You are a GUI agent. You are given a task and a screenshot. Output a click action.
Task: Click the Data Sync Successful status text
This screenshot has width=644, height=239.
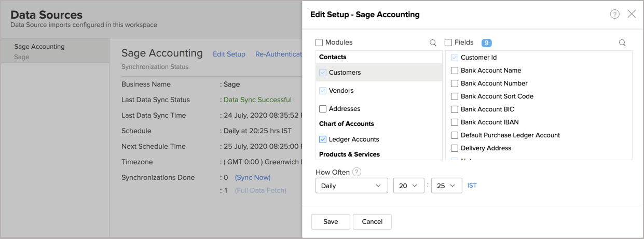pyautogui.click(x=257, y=100)
